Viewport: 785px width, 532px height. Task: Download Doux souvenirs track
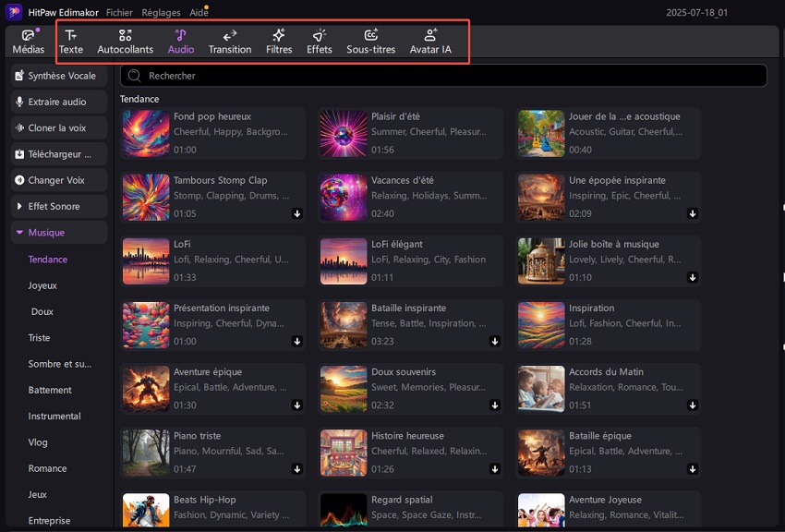(x=495, y=405)
